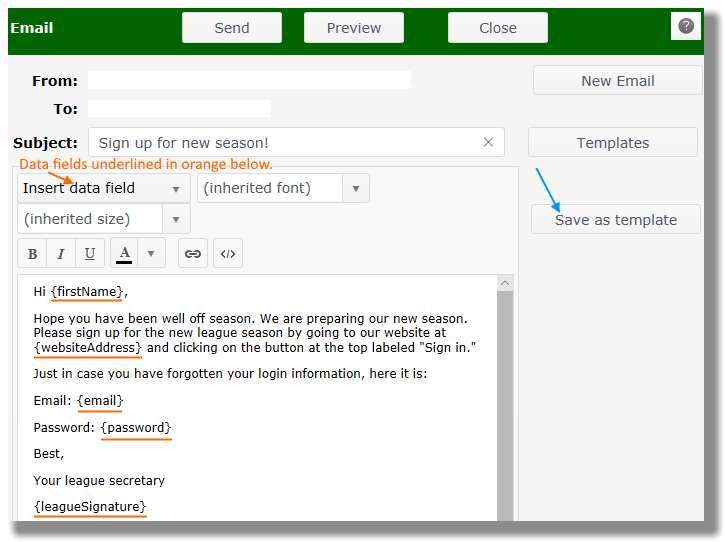The image size is (725, 542).
Task: Open the HTML source view icon
Action: (x=228, y=254)
